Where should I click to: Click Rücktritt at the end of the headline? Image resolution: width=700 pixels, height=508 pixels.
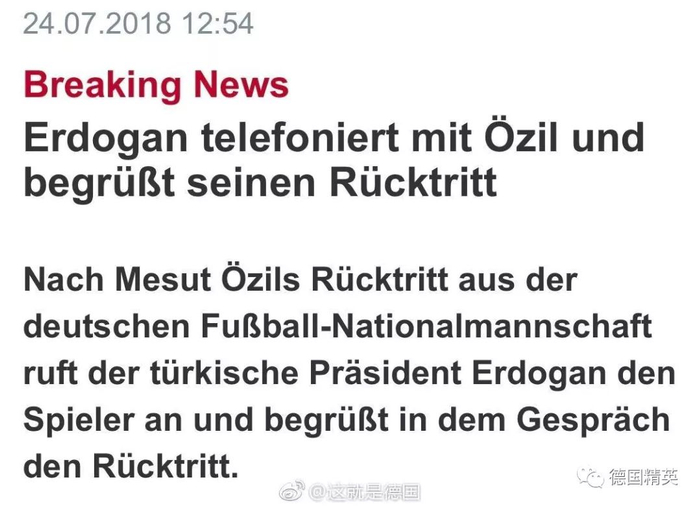tap(412, 184)
